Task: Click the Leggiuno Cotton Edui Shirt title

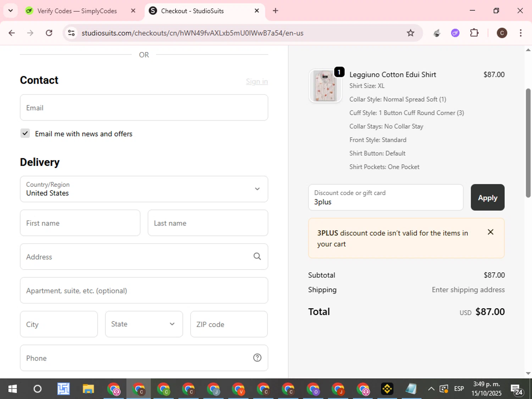Action: pyautogui.click(x=393, y=74)
